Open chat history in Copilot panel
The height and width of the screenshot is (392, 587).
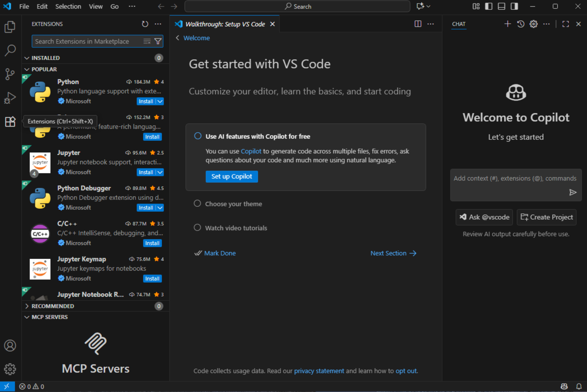pyautogui.click(x=521, y=24)
